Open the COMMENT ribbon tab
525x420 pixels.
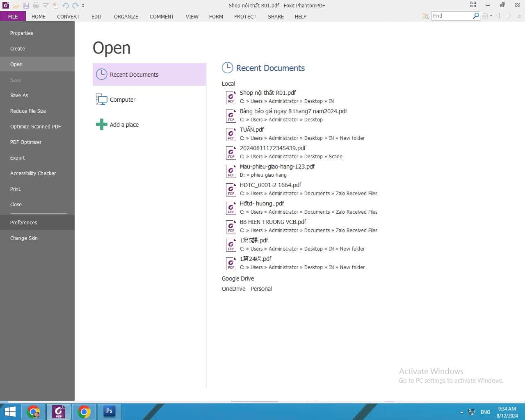click(162, 16)
